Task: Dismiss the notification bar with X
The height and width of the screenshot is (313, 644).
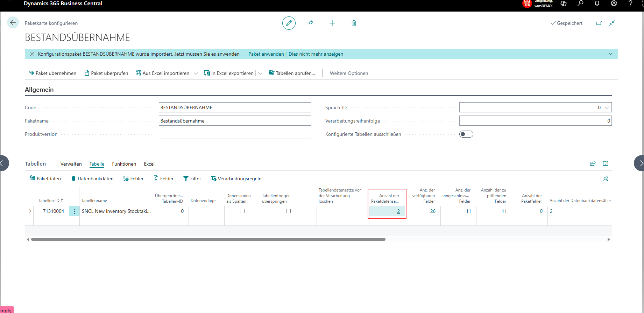Action: point(32,54)
